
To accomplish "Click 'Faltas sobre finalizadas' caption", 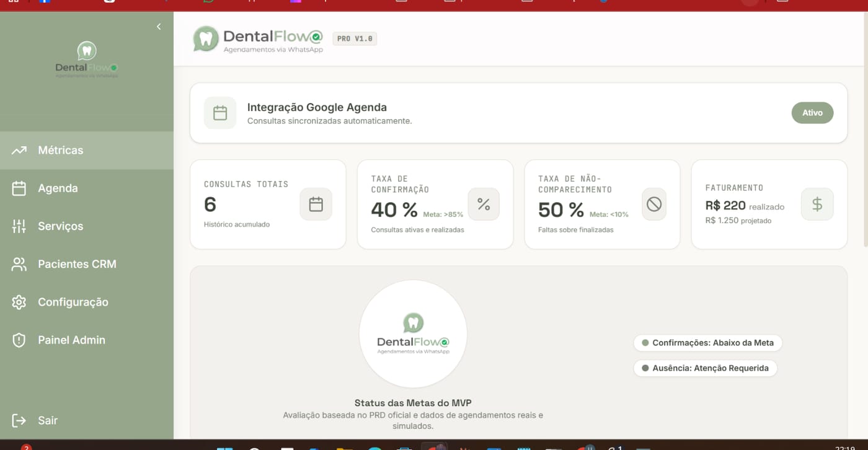I will point(576,230).
